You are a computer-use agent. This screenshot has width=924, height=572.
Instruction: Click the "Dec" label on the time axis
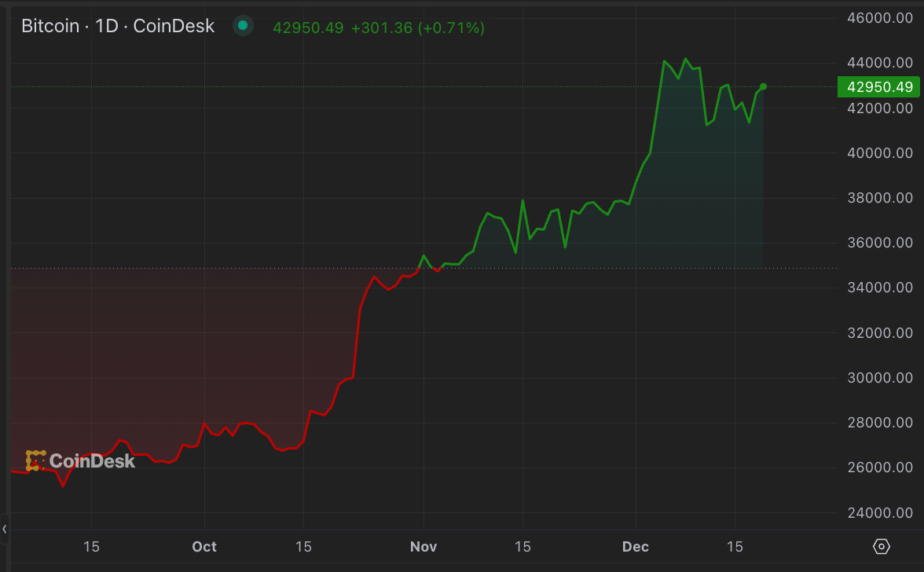tap(636, 546)
